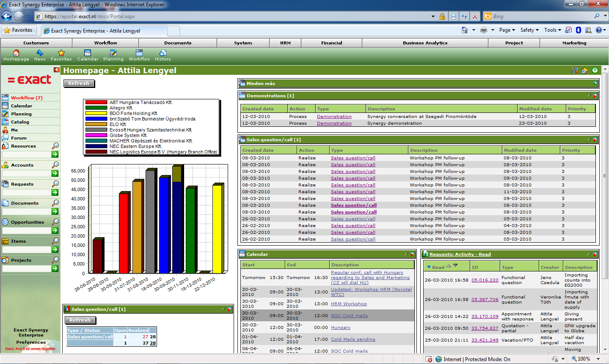Image resolution: width=609 pixels, height=364 pixels.
Task: Add page to favorites with star-plus icon
Action: tap(585, 71)
